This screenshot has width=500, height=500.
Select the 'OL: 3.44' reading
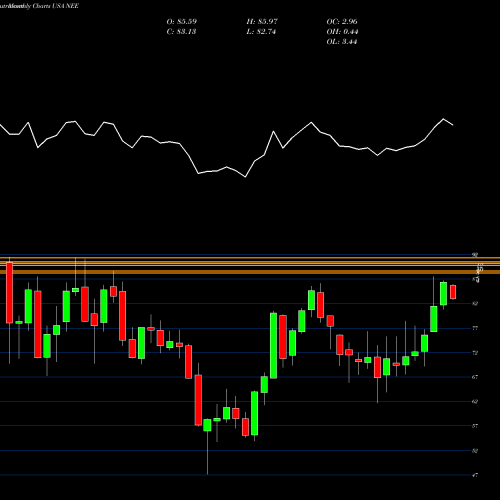(342, 42)
